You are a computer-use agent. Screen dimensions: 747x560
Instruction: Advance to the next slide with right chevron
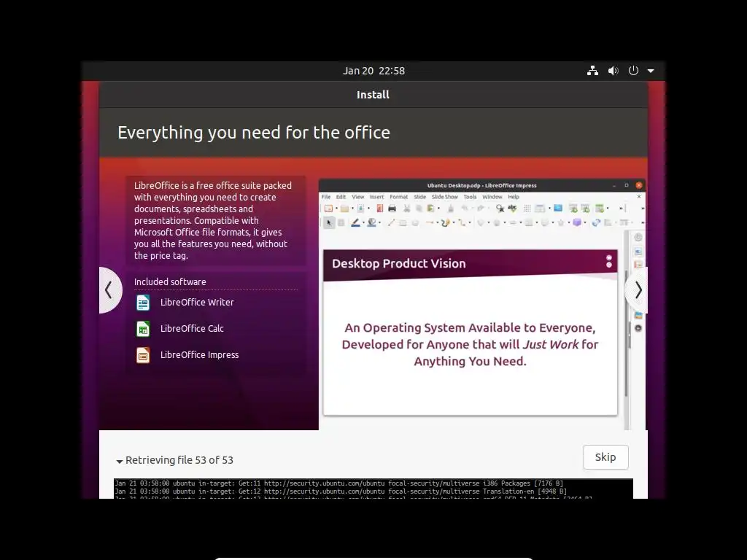638,290
